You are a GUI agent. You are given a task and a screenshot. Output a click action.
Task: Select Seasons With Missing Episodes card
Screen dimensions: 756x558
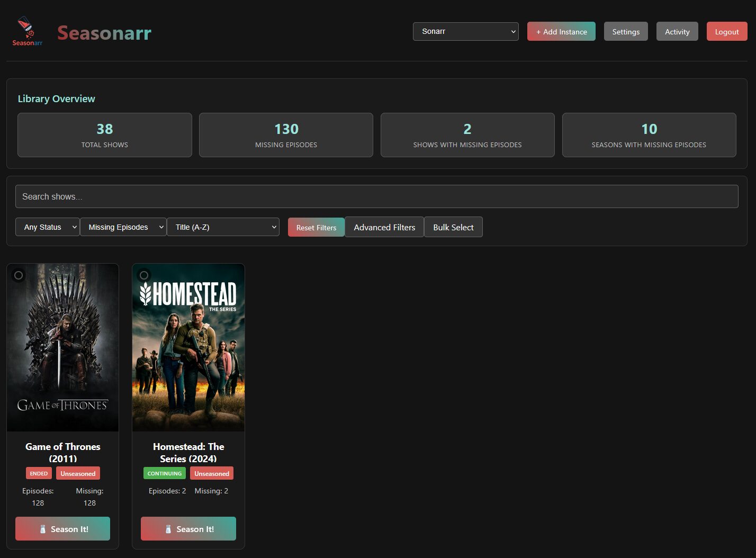point(649,135)
